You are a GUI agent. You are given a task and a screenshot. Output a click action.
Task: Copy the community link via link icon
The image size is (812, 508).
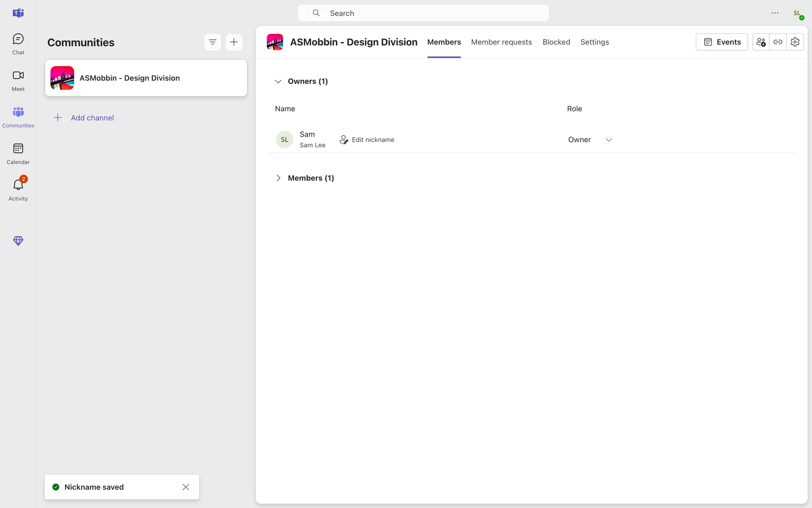(778, 42)
